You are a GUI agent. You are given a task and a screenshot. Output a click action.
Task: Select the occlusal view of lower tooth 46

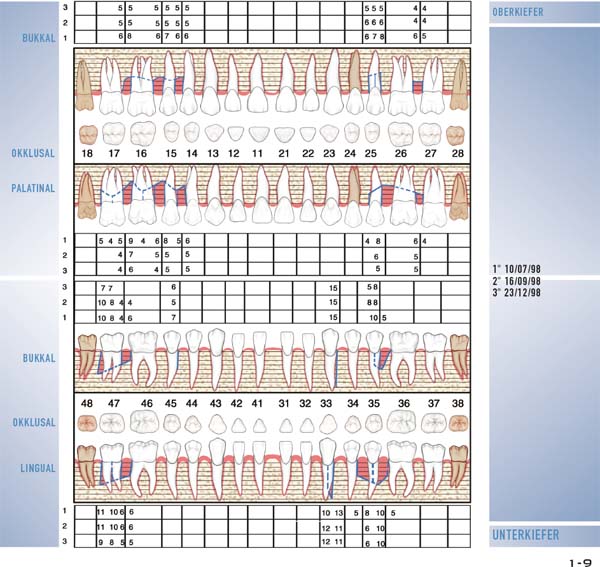[146, 425]
